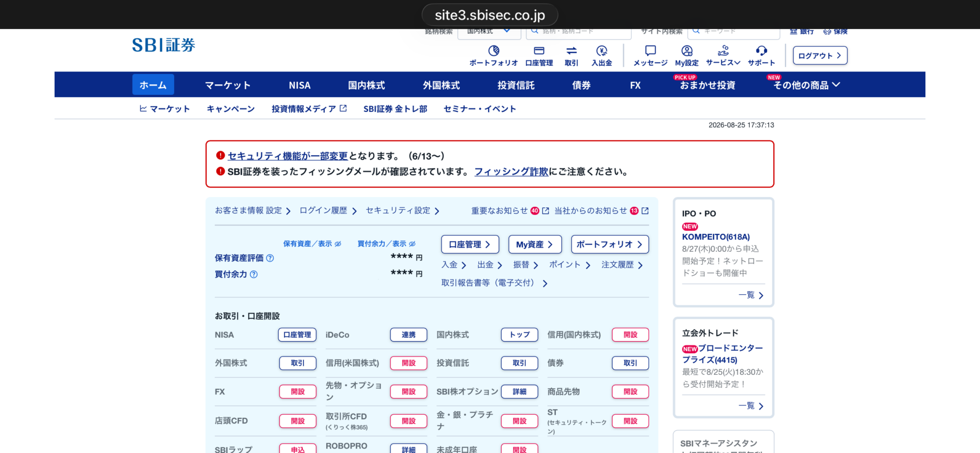Open the 投資信託 menu
980x453 pixels.
(x=516, y=85)
